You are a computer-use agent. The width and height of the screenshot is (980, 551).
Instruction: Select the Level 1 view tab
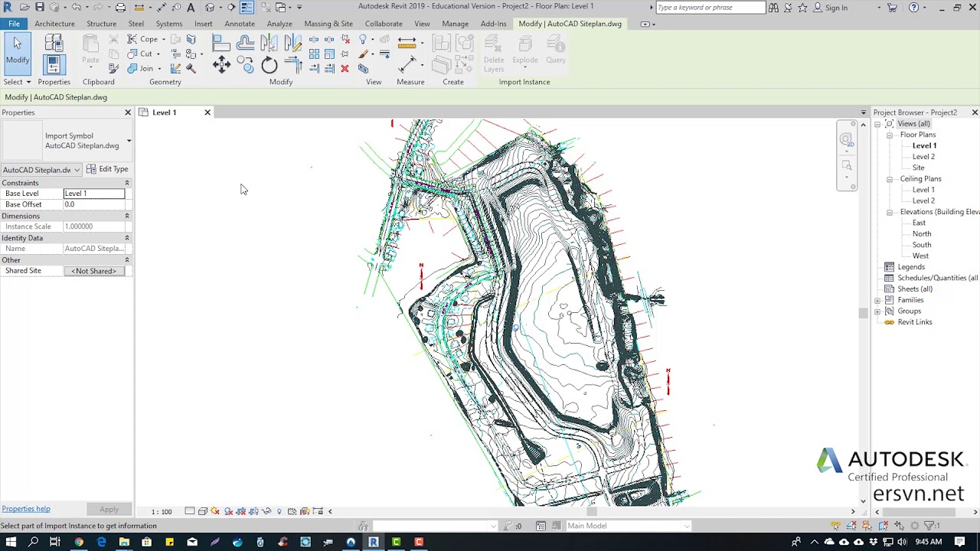(164, 112)
